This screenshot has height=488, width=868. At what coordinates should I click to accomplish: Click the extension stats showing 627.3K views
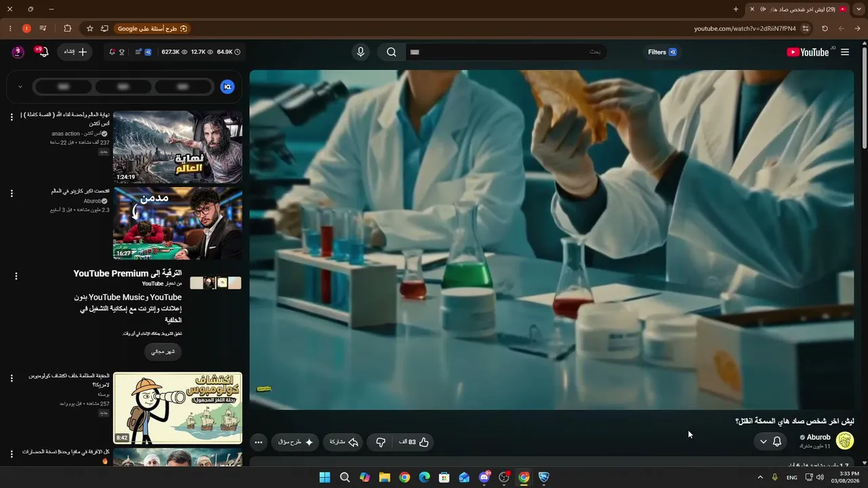174,52
